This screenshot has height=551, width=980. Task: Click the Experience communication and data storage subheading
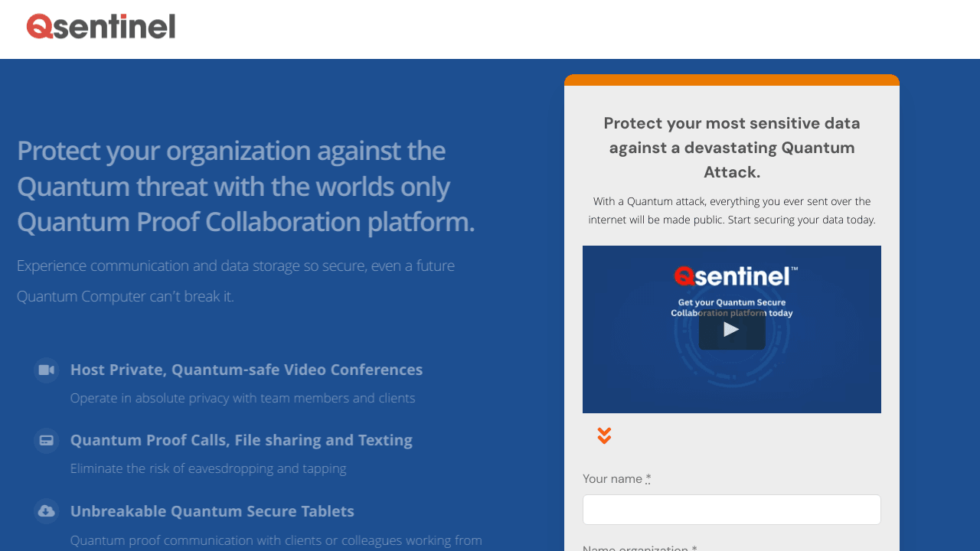(236, 281)
